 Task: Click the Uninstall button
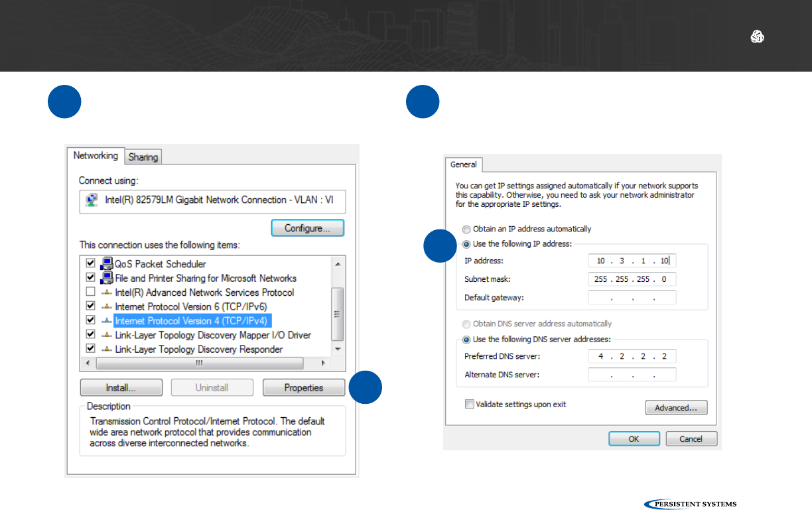(212, 388)
